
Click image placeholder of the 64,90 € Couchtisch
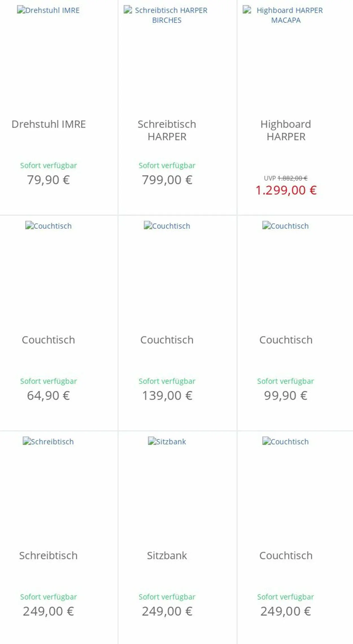click(x=48, y=226)
